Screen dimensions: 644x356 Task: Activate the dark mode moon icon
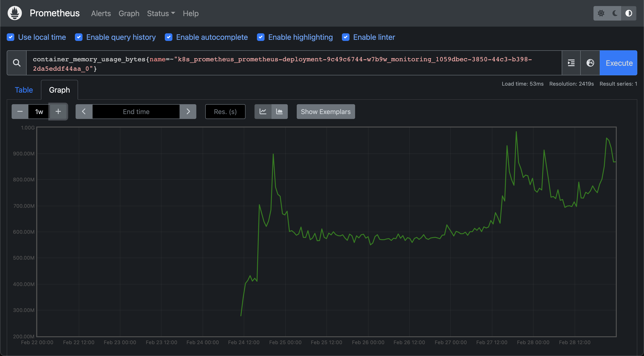tap(614, 13)
